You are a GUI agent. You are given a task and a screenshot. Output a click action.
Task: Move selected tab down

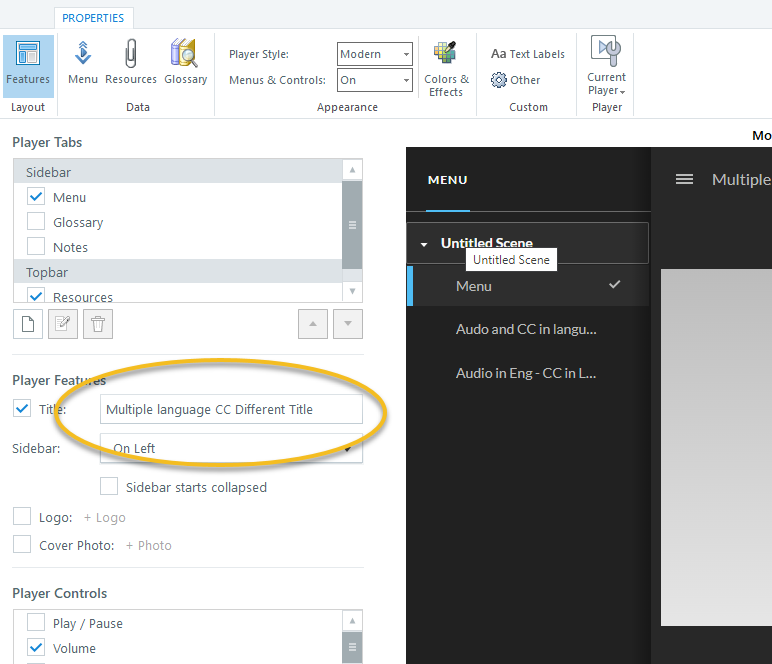click(348, 324)
